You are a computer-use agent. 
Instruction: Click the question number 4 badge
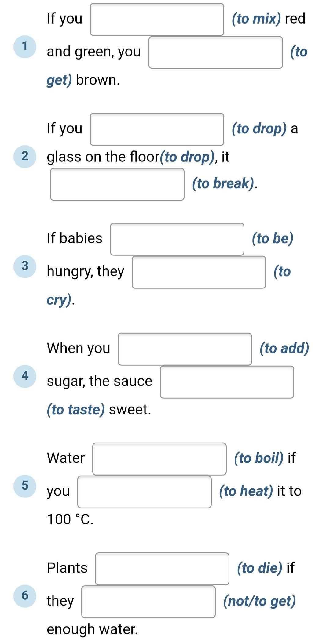pos(25,376)
